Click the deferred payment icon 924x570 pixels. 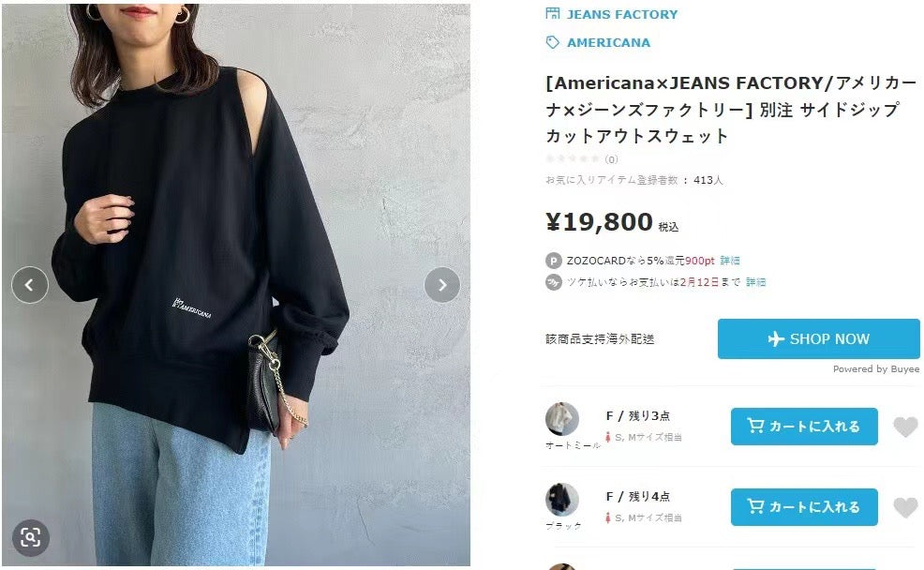553,282
